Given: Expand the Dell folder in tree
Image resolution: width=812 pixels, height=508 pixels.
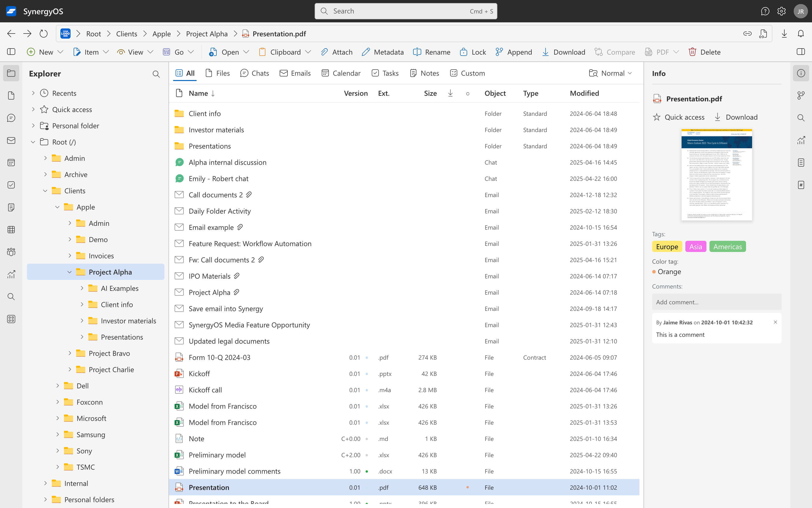Looking at the screenshot, I should 57,386.
